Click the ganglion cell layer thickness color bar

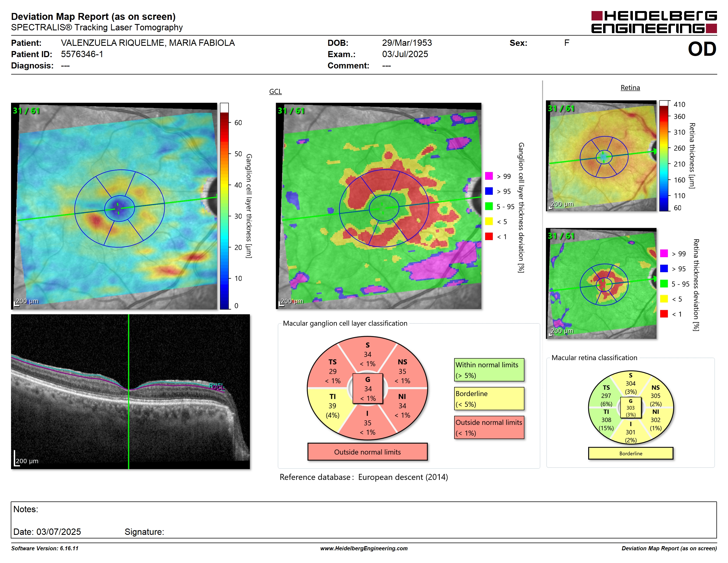224,206
